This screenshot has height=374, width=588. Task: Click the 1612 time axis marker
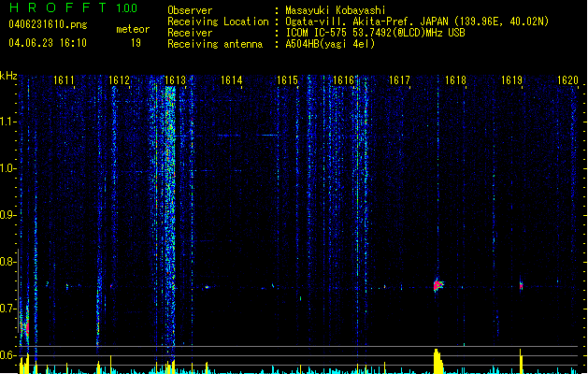pyautogui.click(x=119, y=80)
